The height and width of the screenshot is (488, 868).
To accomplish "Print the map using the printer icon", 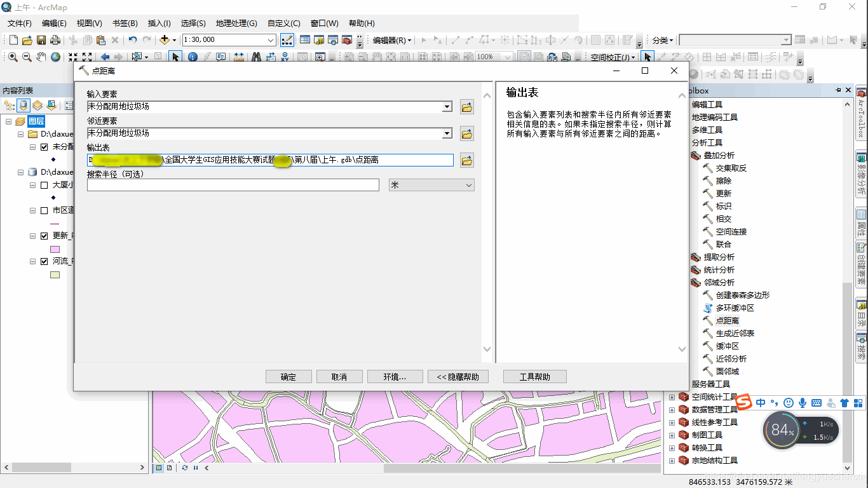I will tap(55, 40).
